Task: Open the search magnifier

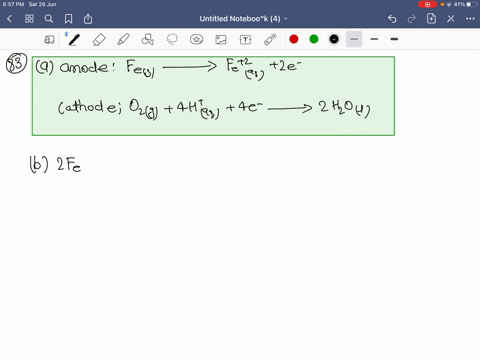Action: [49, 19]
